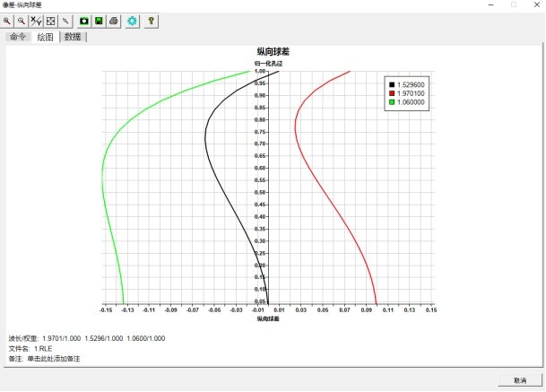Viewport: 546px width, 392px height.
Task: Open the X/Y axis scale tool
Action: tap(36, 19)
